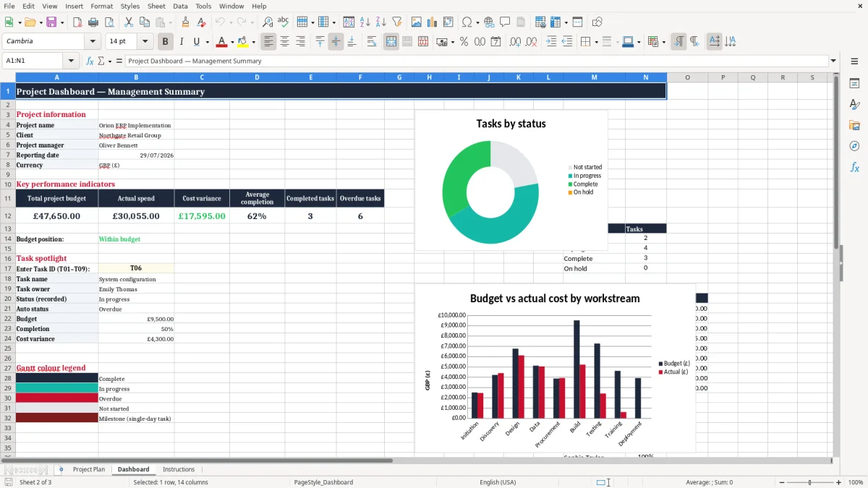This screenshot has height=488, width=868.
Task: Format as Percent using % icon
Action: (x=464, y=42)
